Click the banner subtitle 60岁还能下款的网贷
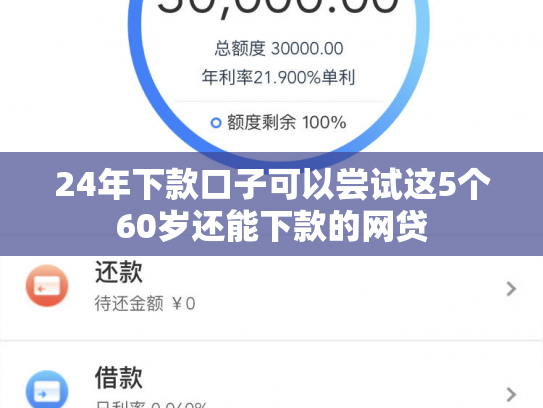The image size is (543, 408). tap(272, 226)
